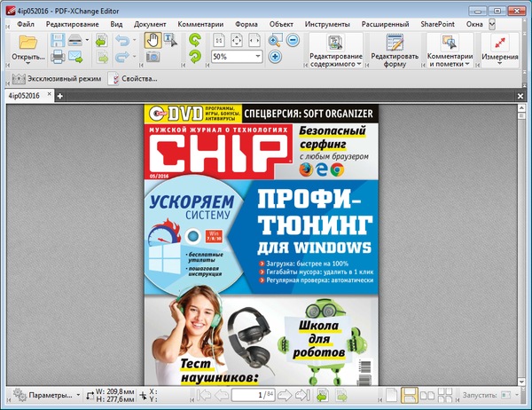Click the Save icon

coord(58,41)
